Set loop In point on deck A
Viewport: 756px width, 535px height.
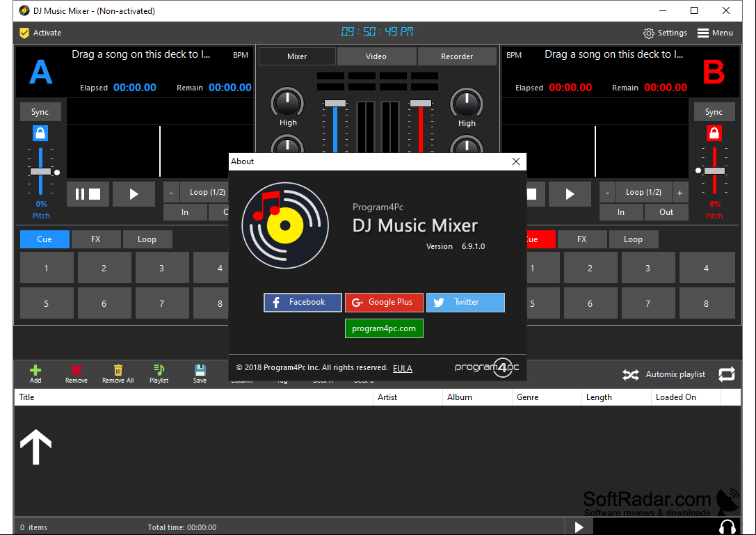pos(185,212)
